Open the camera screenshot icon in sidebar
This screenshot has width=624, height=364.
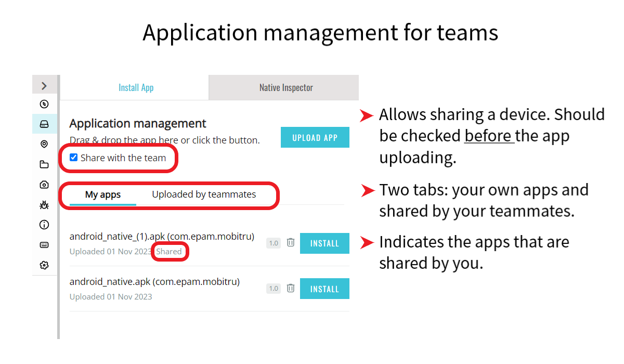[x=44, y=185]
